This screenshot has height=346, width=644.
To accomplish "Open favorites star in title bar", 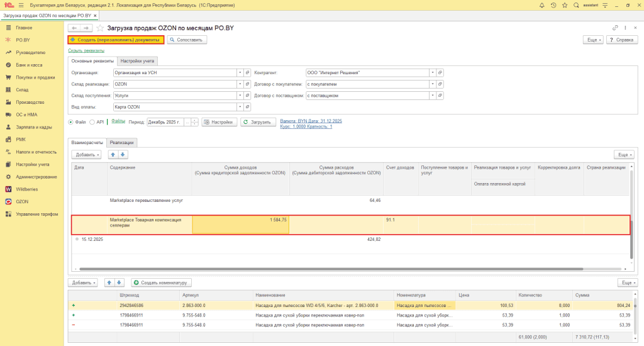I will point(565,5).
